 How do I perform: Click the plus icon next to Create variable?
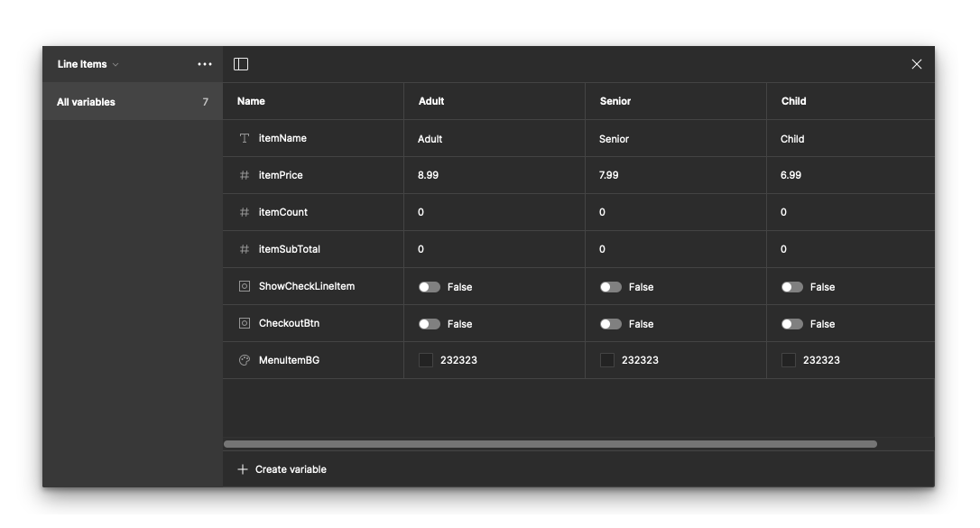point(243,469)
